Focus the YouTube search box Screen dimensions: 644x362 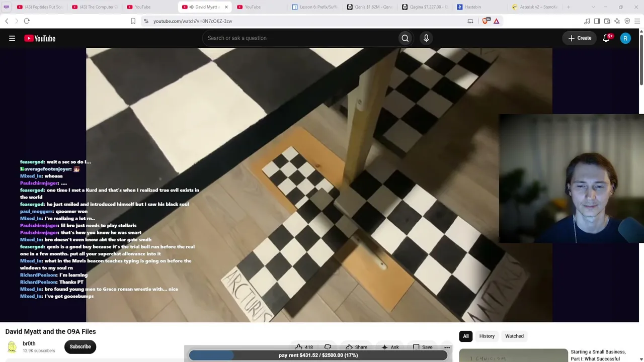coord(300,38)
